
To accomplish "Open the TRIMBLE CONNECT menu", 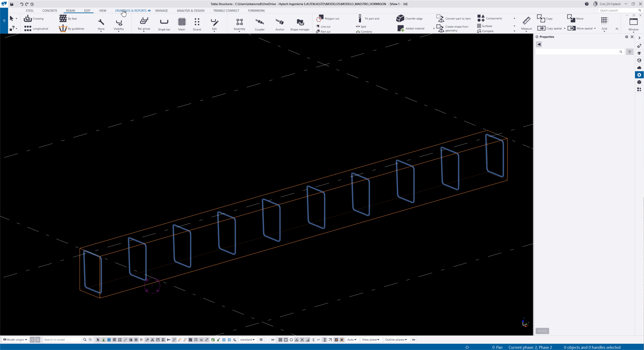I will pyautogui.click(x=226, y=11).
